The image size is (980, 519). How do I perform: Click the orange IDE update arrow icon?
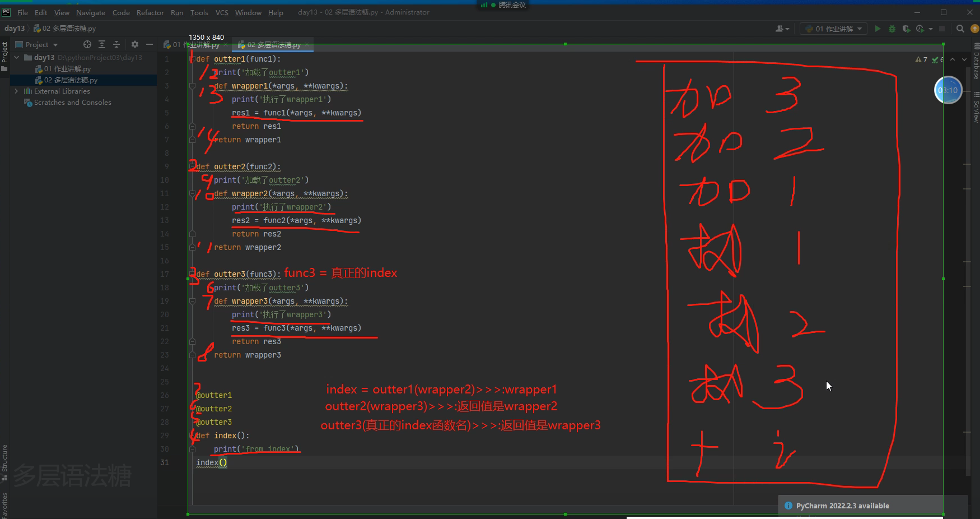975,29
